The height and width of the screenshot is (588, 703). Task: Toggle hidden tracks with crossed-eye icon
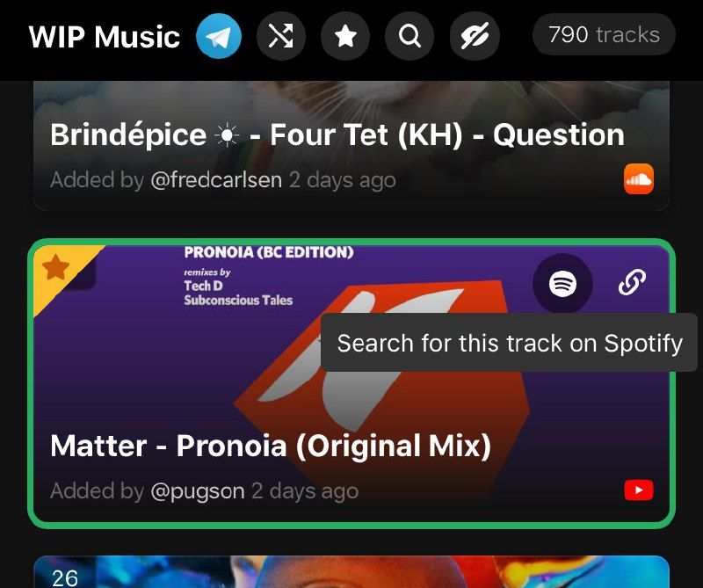pyautogui.click(x=475, y=36)
